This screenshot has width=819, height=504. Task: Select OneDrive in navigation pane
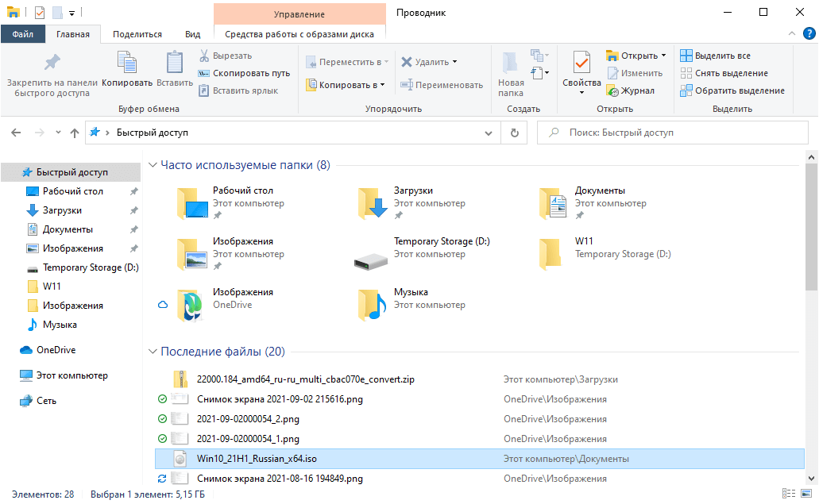56,349
